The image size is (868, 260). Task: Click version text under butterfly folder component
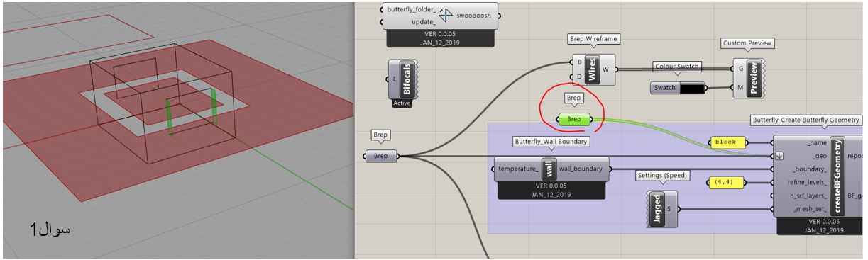point(440,38)
